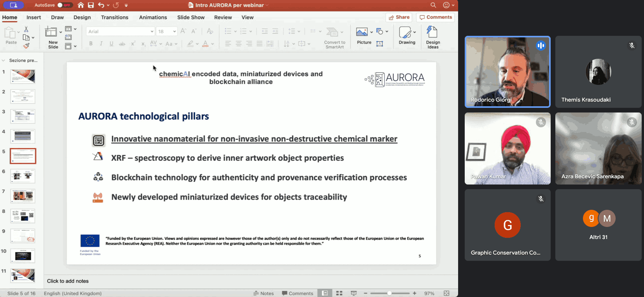Apply subscript formatting
This screenshot has height=297, width=644.
click(x=143, y=44)
